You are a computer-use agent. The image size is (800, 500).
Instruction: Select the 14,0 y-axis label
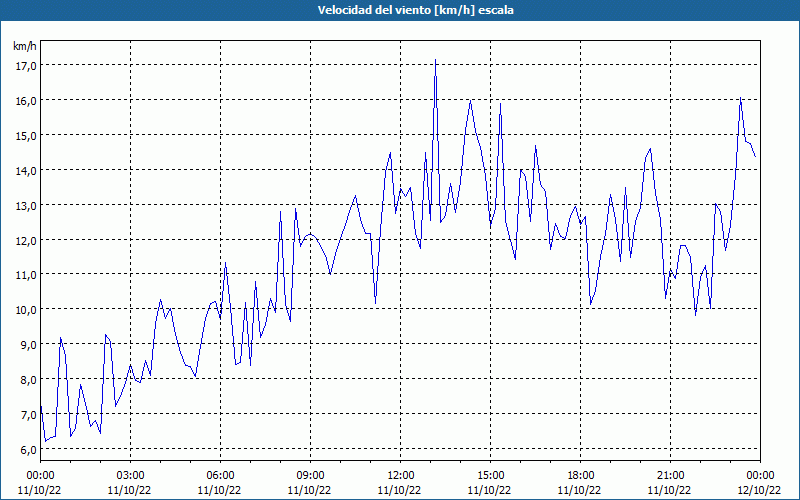click(x=26, y=170)
